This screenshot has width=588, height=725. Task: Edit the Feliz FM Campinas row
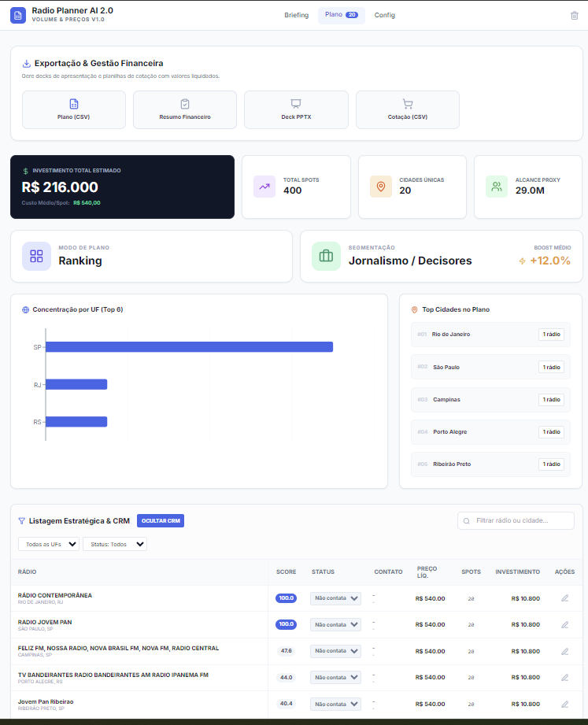[565, 651]
